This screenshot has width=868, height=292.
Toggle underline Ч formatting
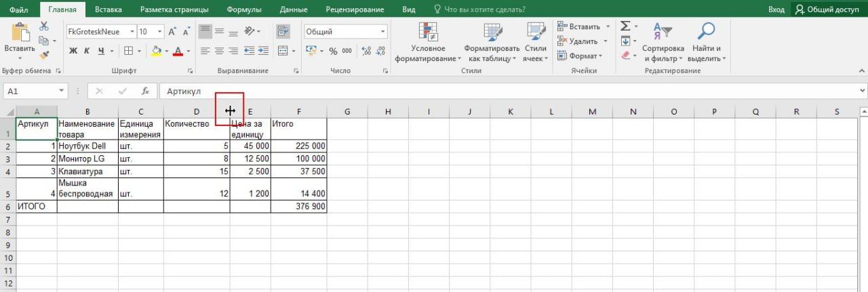(x=102, y=51)
